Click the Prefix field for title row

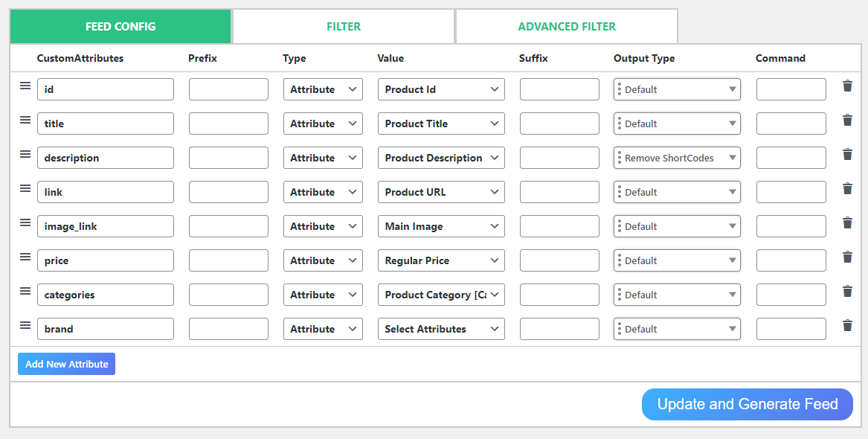click(x=228, y=124)
